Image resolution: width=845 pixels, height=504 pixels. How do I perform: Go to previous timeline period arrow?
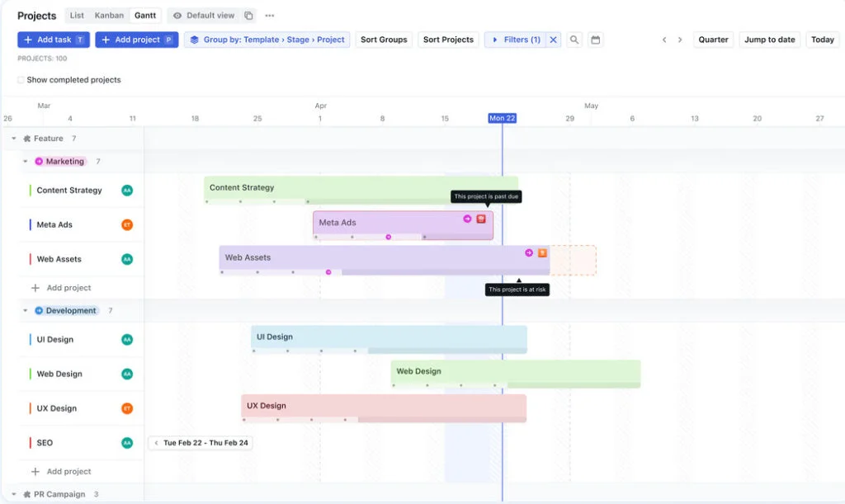pyautogui.click(x=664, y=40)
